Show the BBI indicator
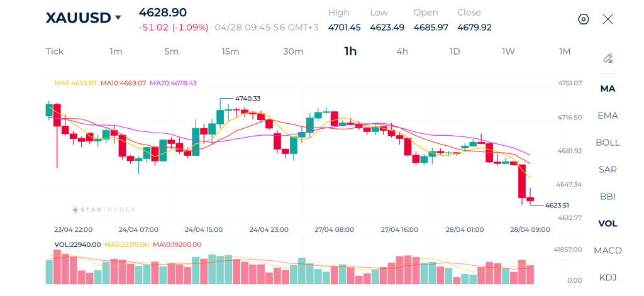 [608, 197]
